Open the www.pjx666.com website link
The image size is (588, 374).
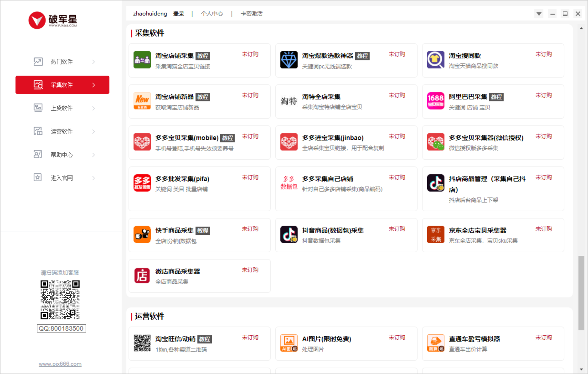click(x=60, y=364)
